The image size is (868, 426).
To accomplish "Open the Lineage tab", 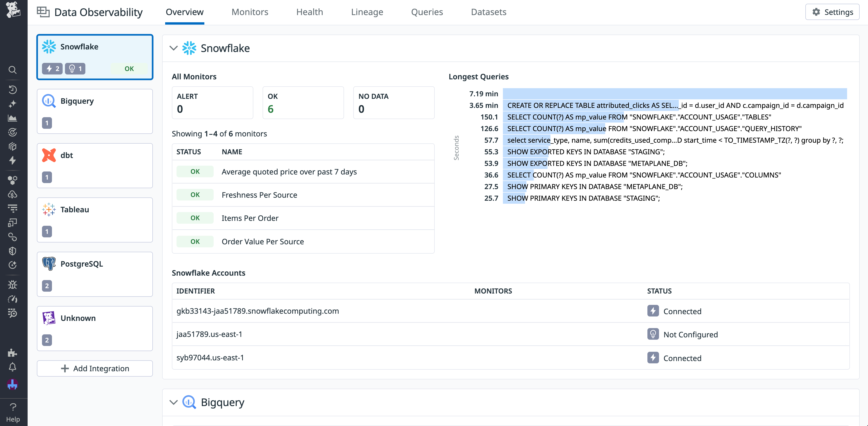I will 367,12.
